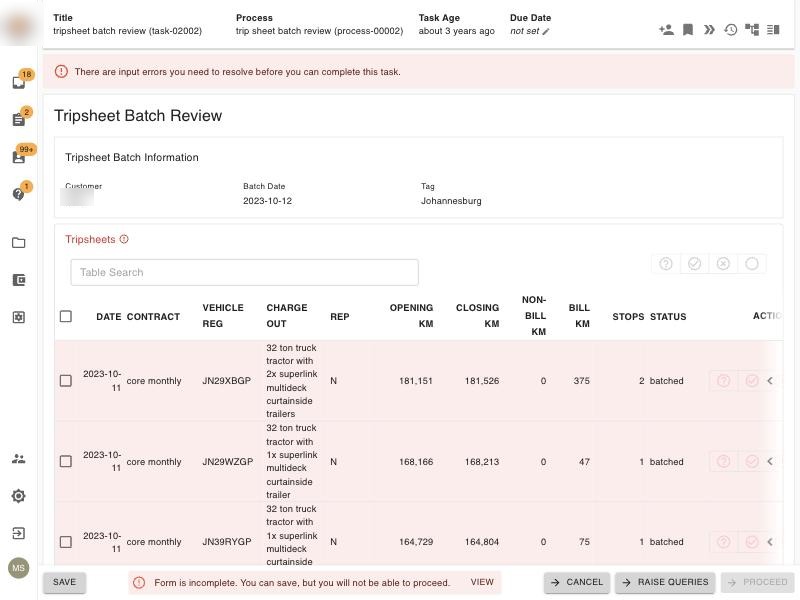
Task: Click the cross bulk action icon above table
Action: [x=723, y=264]
